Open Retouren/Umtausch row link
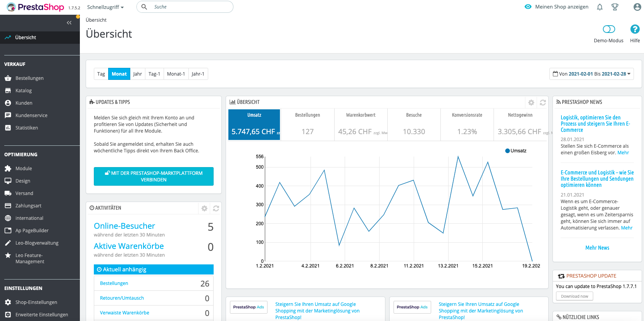The width and height of the screenshot is (644, 321). (x=122, y=298)
